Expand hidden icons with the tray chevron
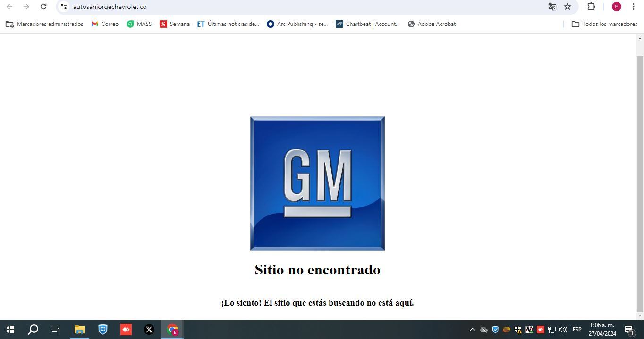 coord(472,330)
